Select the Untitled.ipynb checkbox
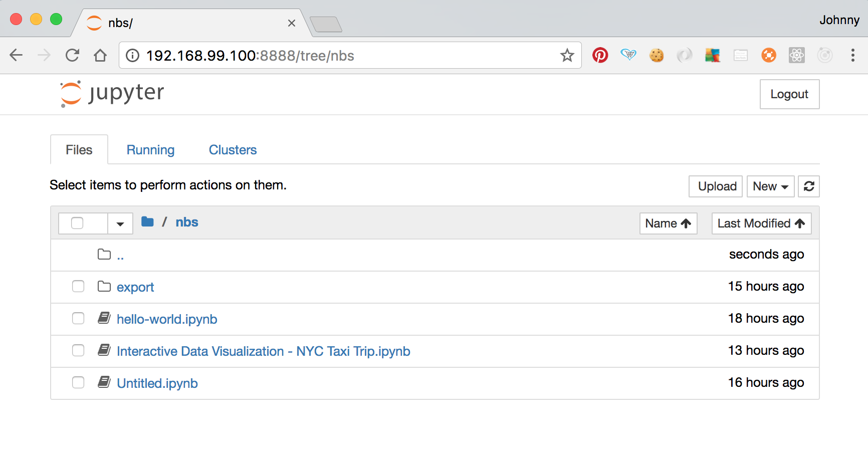Screen dimensions: 868x453 tap(78, 382)
